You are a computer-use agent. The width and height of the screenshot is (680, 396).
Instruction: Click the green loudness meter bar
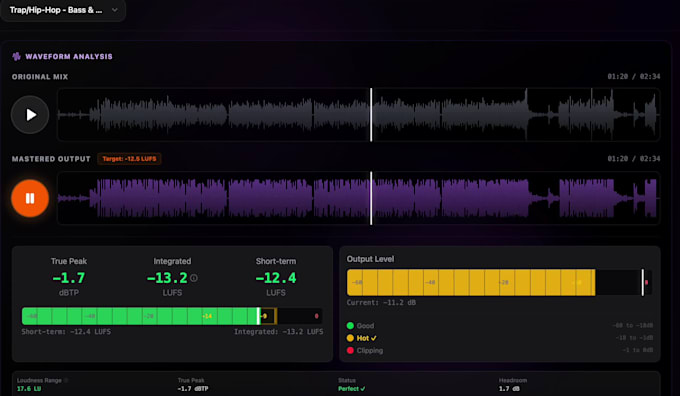[140, 316]
